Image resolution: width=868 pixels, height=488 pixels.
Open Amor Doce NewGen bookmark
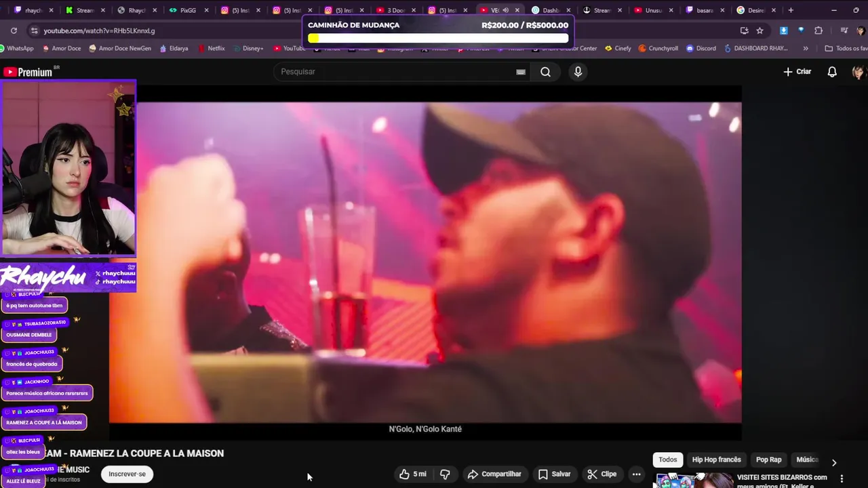[119, 49]
